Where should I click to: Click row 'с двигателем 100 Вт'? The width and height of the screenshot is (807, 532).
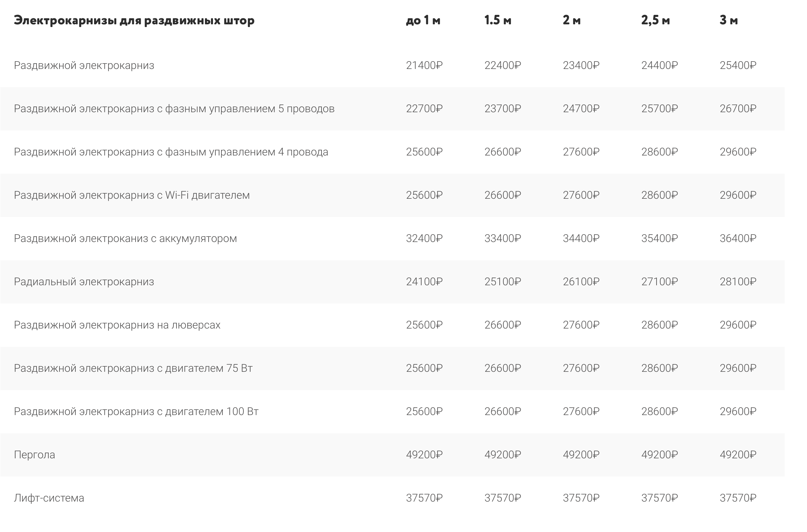pos(392,412)
